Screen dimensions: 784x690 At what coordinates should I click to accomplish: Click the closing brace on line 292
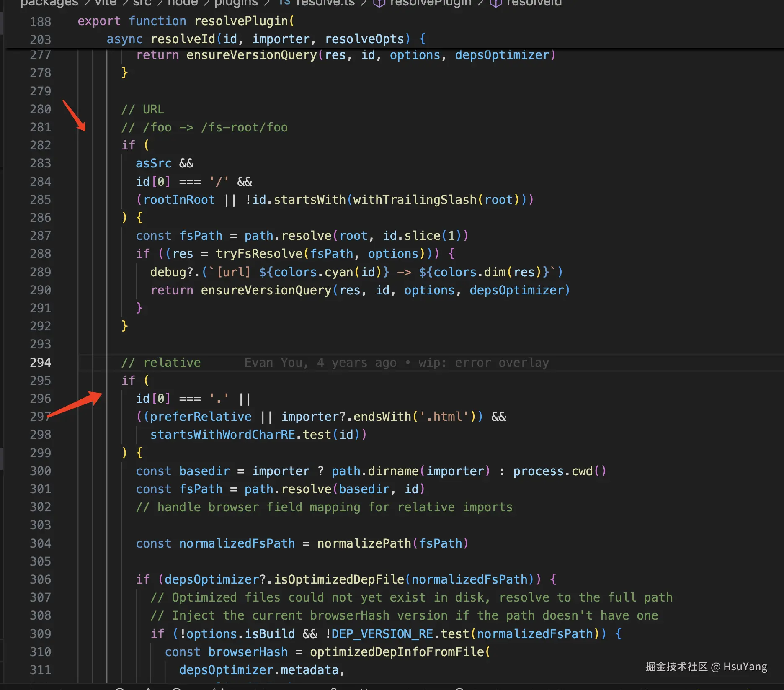(x=124, y=326)
